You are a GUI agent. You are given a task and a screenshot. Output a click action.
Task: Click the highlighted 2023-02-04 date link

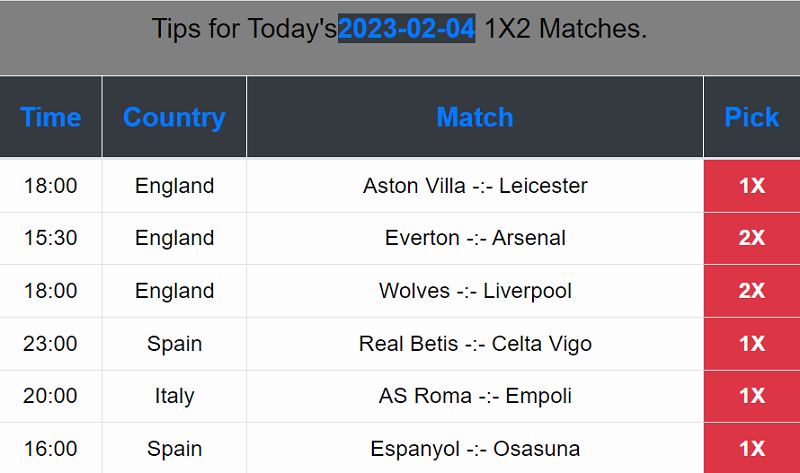tap(407, 28)
